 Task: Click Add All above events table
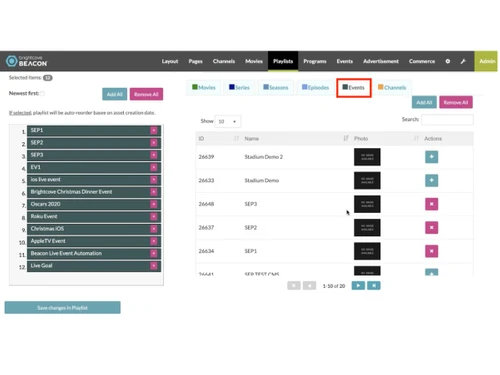click(x=424, y=102)
